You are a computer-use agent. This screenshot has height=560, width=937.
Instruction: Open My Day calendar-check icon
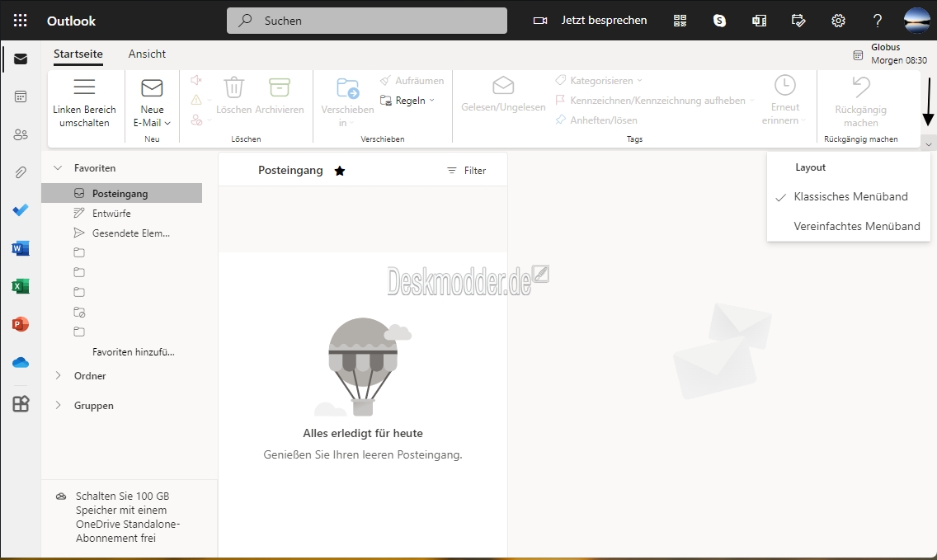(798, 21)
